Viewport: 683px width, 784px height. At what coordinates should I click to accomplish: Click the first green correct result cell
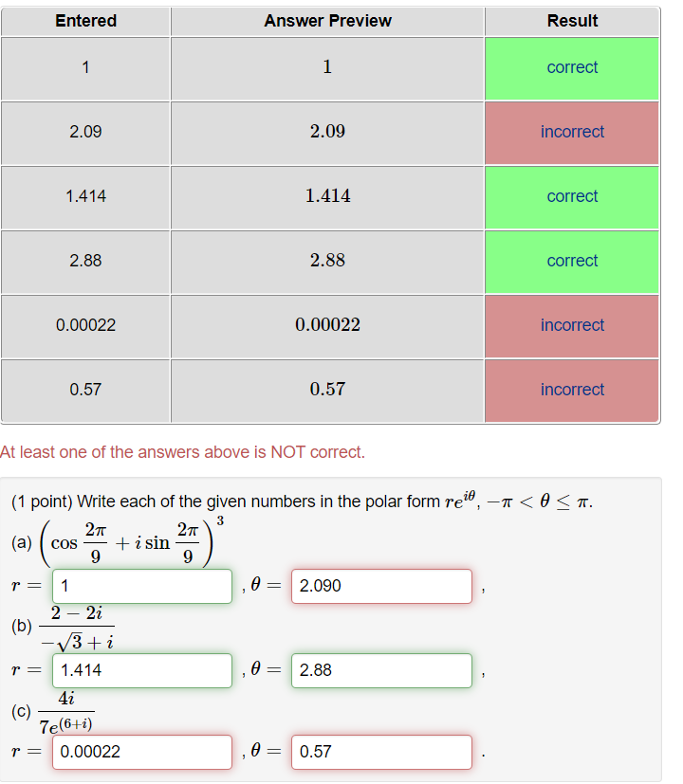click(x=571, y=67)
